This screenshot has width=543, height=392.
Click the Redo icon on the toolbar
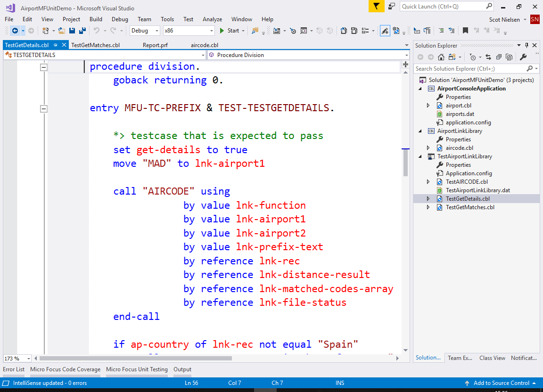[x=113, y=32]
